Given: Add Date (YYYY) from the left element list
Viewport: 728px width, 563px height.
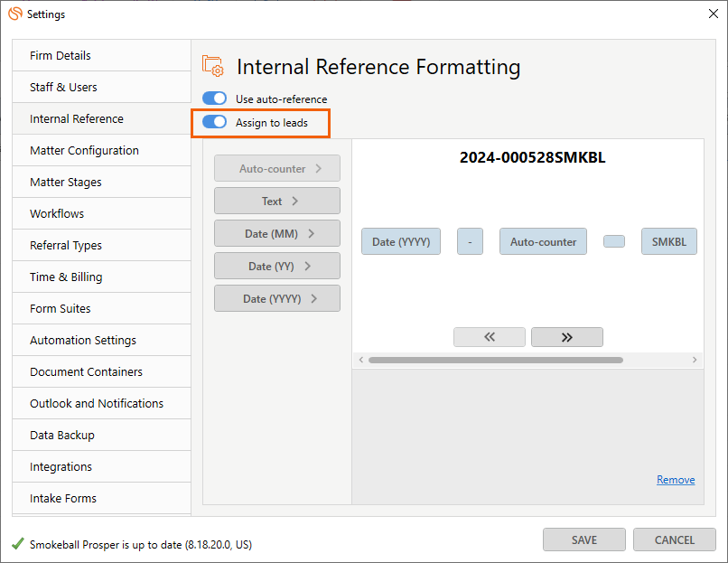Looking at the screenshot, I should [x=277, y=298].
